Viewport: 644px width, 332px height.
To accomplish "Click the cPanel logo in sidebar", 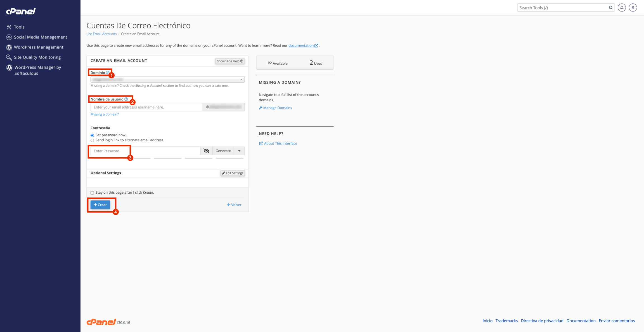I will 21,11.
